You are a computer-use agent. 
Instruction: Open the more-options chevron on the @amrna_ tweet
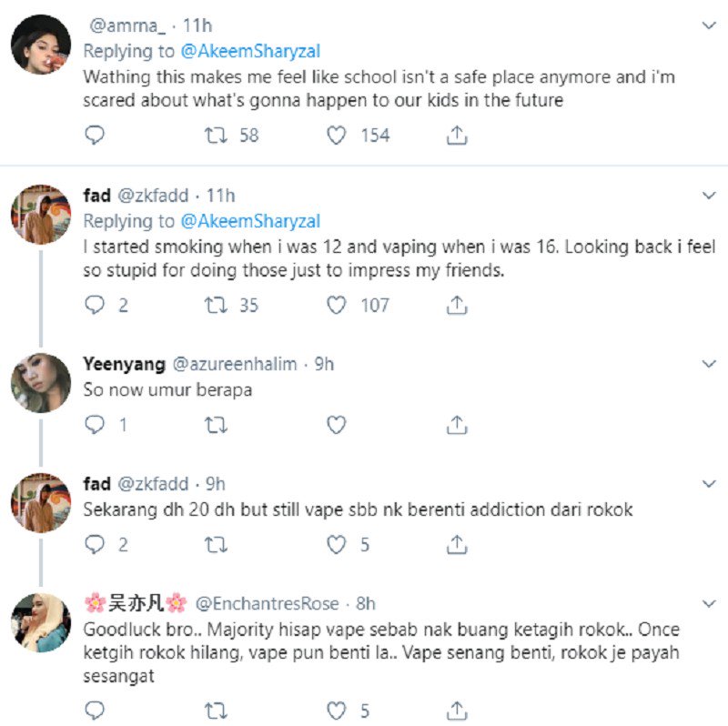(710, 25)
